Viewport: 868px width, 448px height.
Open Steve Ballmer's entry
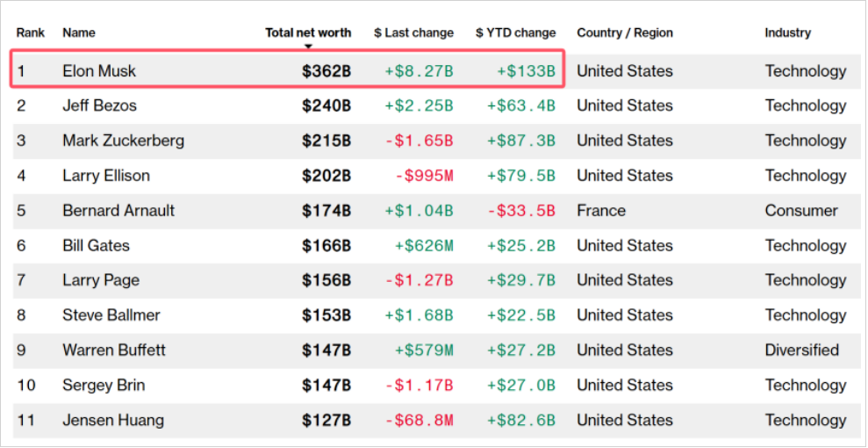111,315
